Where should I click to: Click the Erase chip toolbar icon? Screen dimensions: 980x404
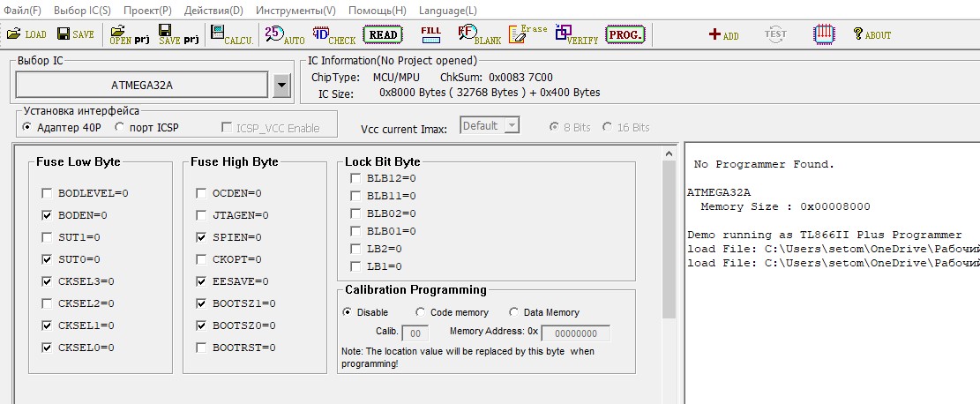click(x=528, y=34)
